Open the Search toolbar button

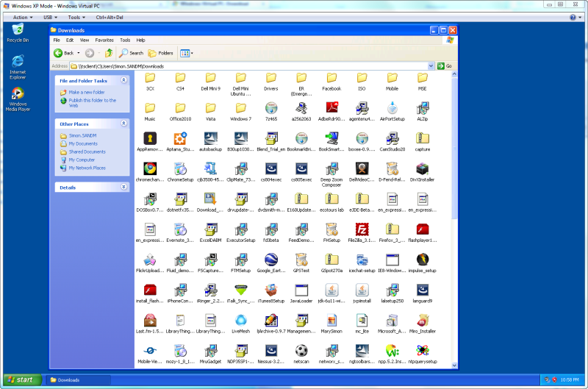pos(132,53)
